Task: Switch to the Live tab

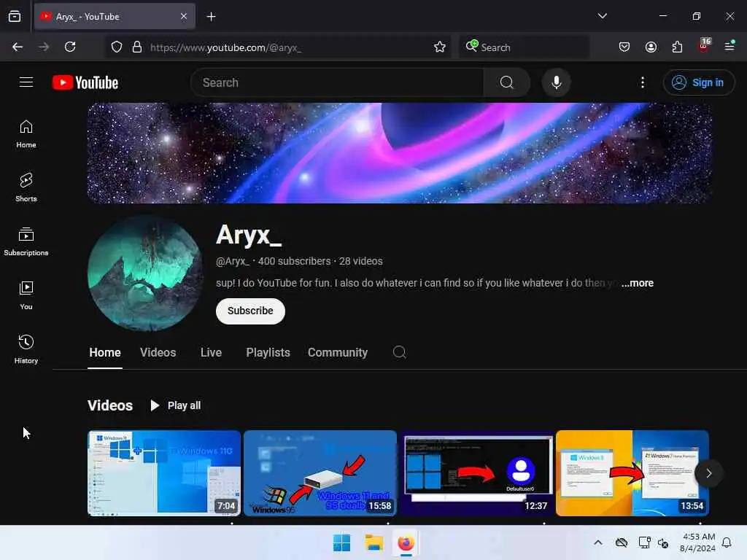Action: (211, 352)
